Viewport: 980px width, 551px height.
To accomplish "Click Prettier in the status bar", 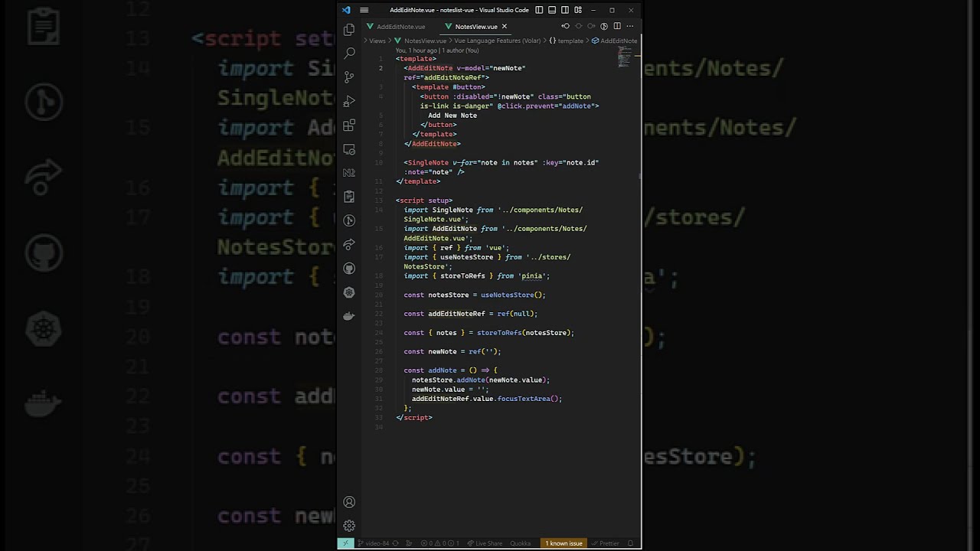I will click(x=606, y=543).
